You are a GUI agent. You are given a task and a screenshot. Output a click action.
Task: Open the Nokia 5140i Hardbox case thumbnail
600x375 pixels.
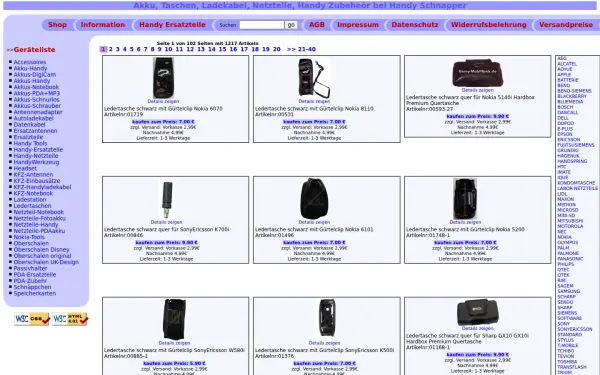(x=477, y=72)
